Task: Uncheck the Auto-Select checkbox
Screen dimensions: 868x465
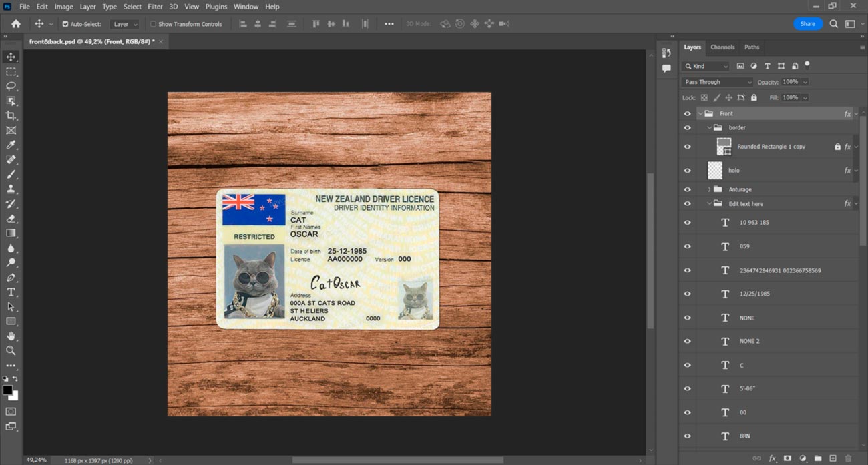Action: 65,24
